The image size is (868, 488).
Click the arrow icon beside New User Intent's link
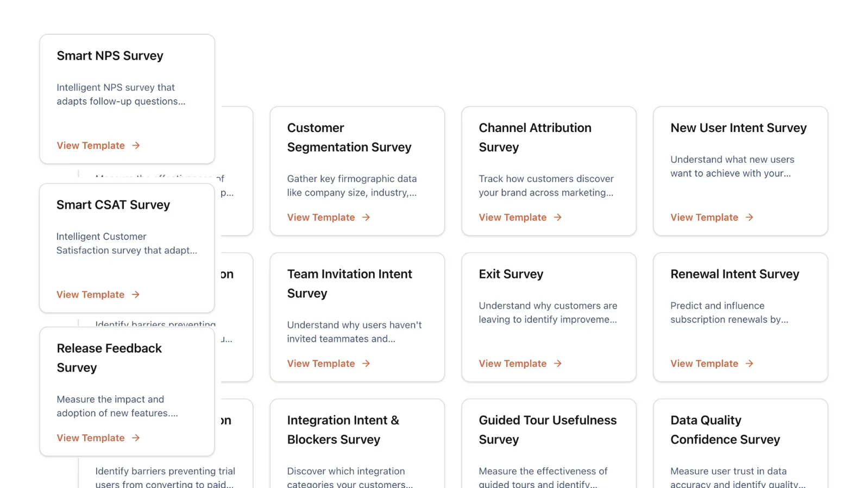click(750, 217)
